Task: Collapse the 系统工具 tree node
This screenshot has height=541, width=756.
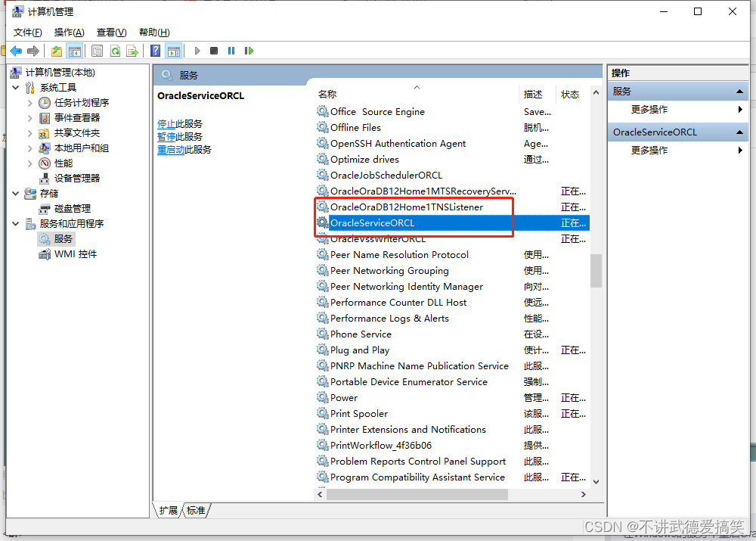Action: 16,87
